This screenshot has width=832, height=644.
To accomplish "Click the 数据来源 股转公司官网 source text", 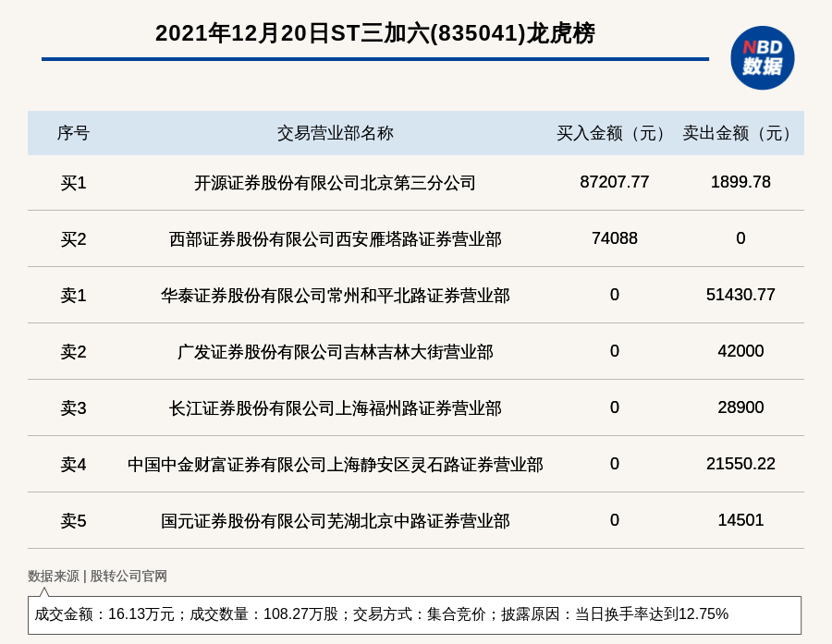I will (x=97, y=576).
